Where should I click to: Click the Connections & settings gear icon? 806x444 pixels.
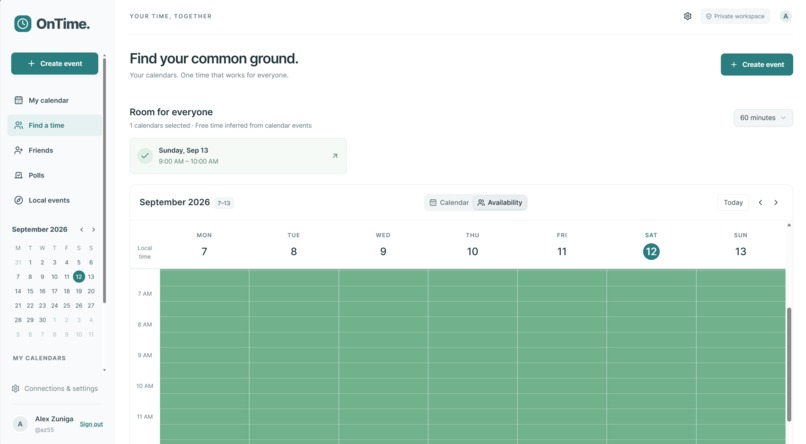tap(15, 388)
